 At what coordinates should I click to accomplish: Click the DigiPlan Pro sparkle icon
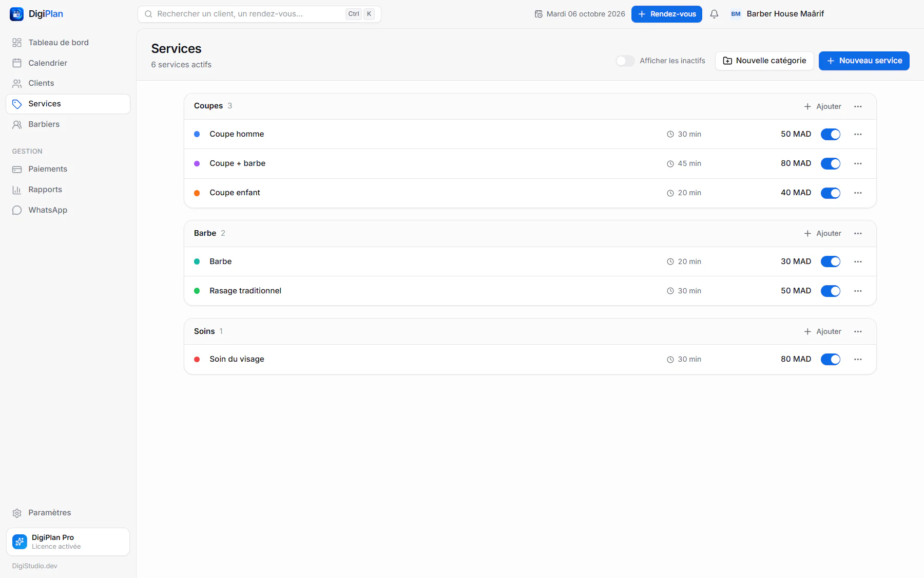(20, 542)
